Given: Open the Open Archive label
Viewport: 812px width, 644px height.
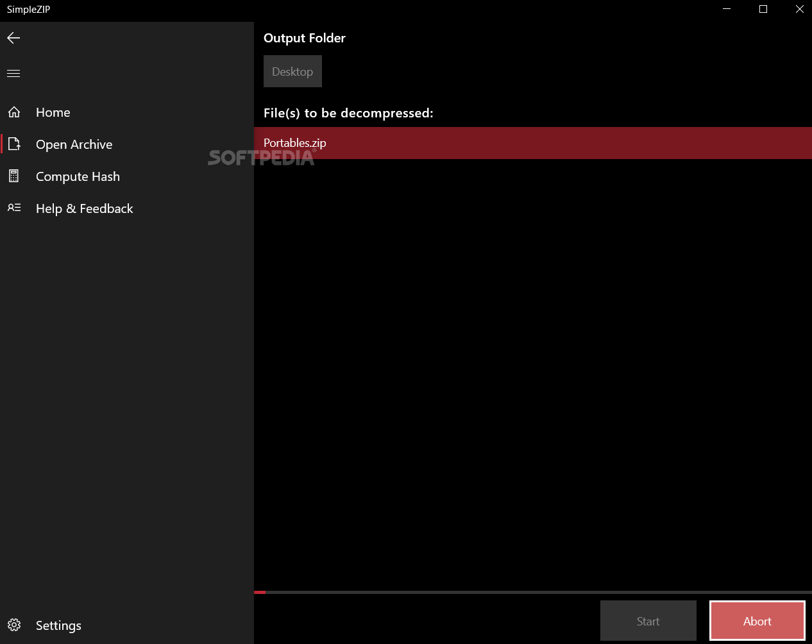Looking at the screenshot, I should pos(74,144).
